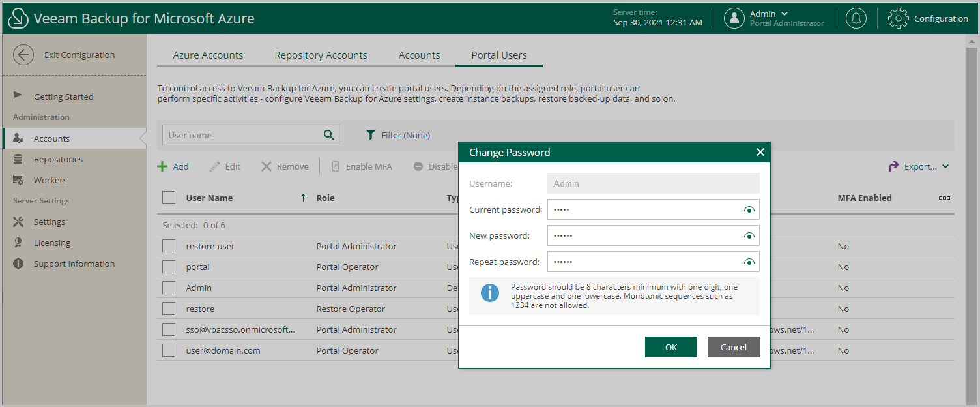The height and width of the screenshot is (407, 980).
Task: Click the Workers icon in sidebar
Action: tap(19, 180)
